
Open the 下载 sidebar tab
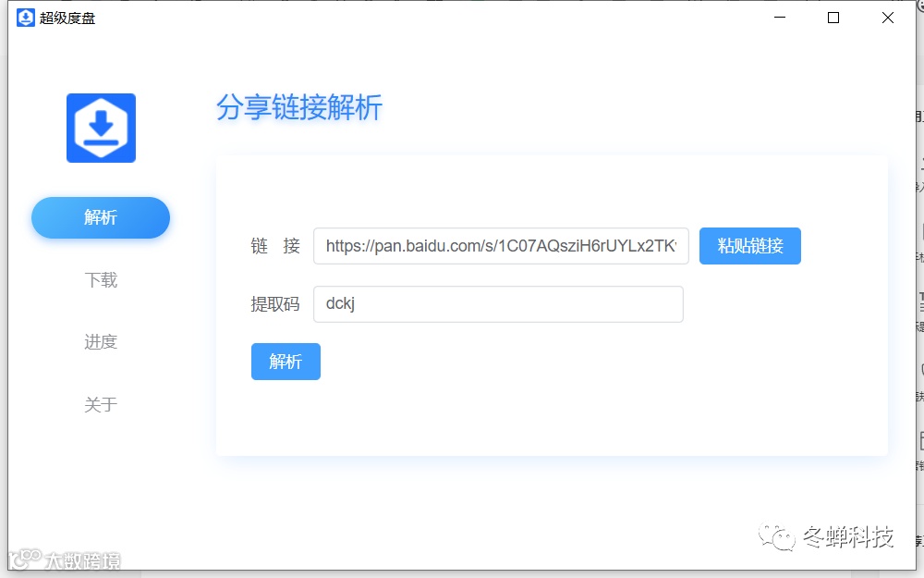coord(101,279)
